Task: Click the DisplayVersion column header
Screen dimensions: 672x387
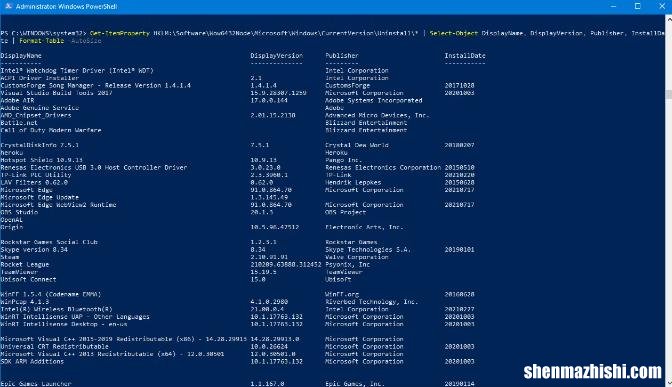Action: point(276,56)
